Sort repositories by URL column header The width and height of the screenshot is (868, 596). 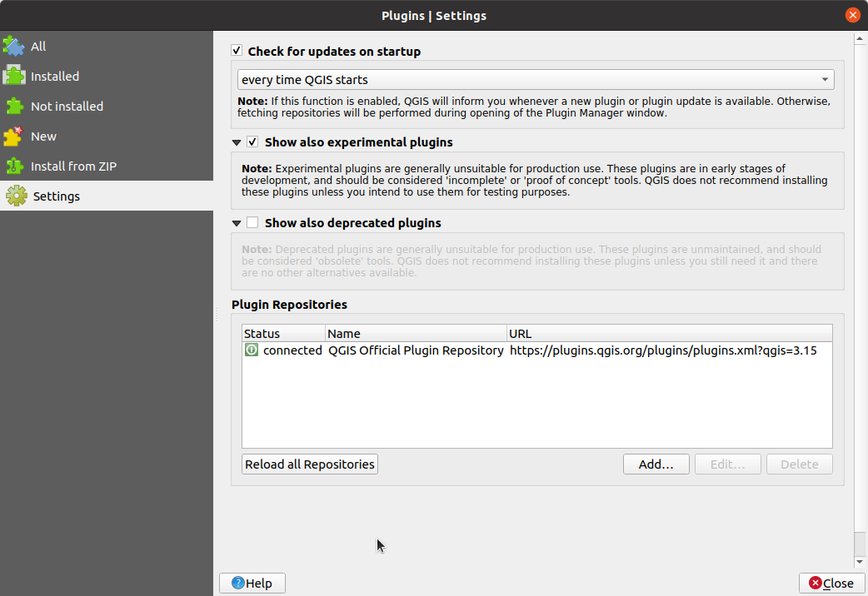[669, 334]
